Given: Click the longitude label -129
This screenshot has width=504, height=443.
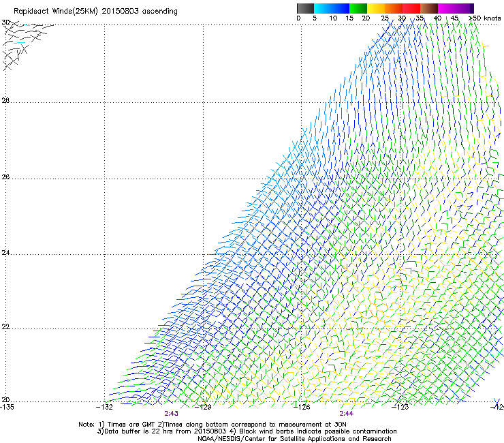Looking at the screenshot, I should [203, 407].
